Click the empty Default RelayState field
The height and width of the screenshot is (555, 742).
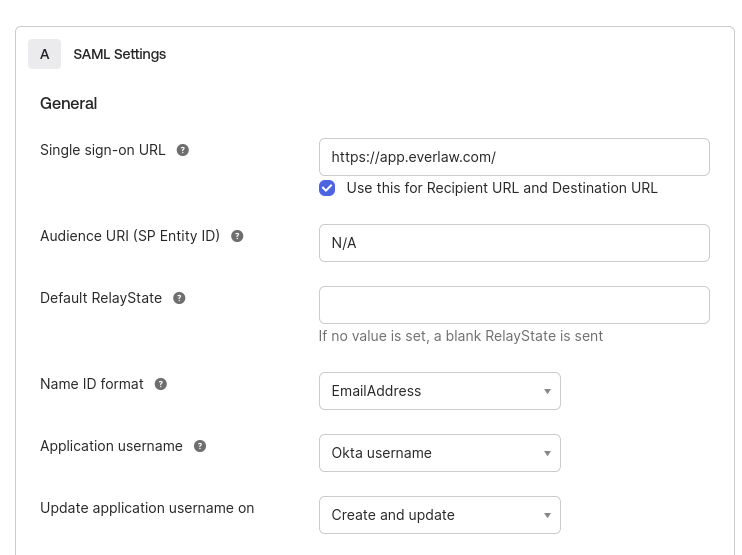point(514,305)
